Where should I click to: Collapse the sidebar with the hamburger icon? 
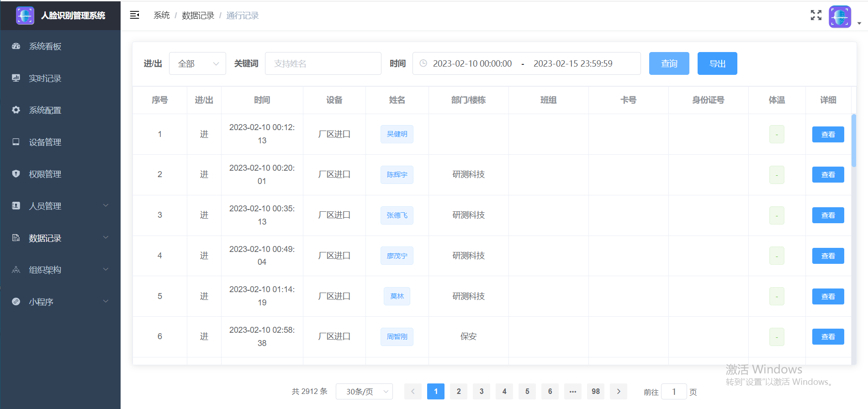(x=135, y=15)
